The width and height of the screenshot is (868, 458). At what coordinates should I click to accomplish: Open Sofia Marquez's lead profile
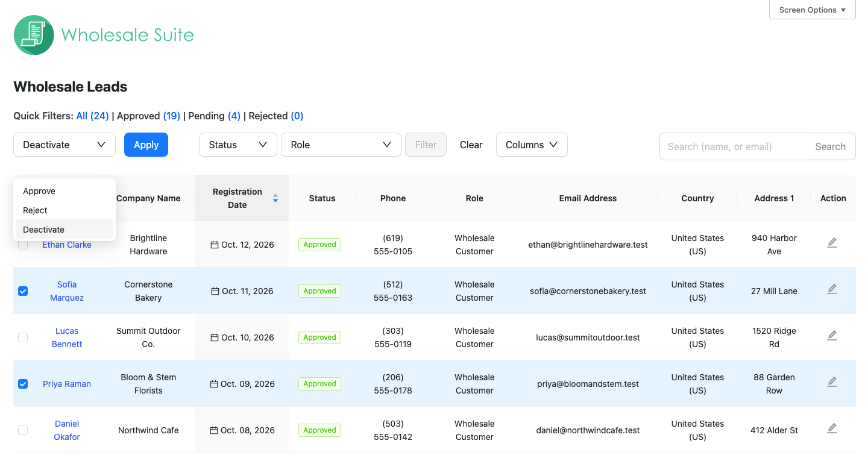click(67, 291)
